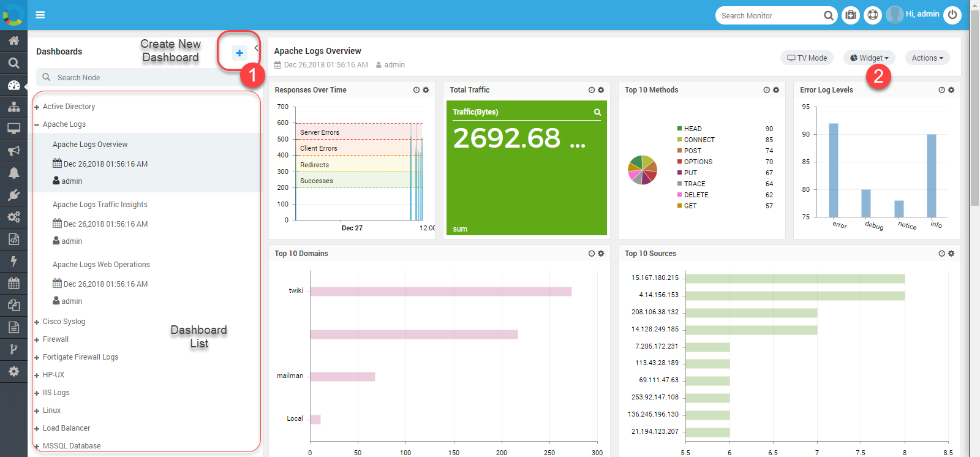The image size is (980, 457).
Task: Open Total Traffic widget gear settings
Action: [x=601, y=90]
